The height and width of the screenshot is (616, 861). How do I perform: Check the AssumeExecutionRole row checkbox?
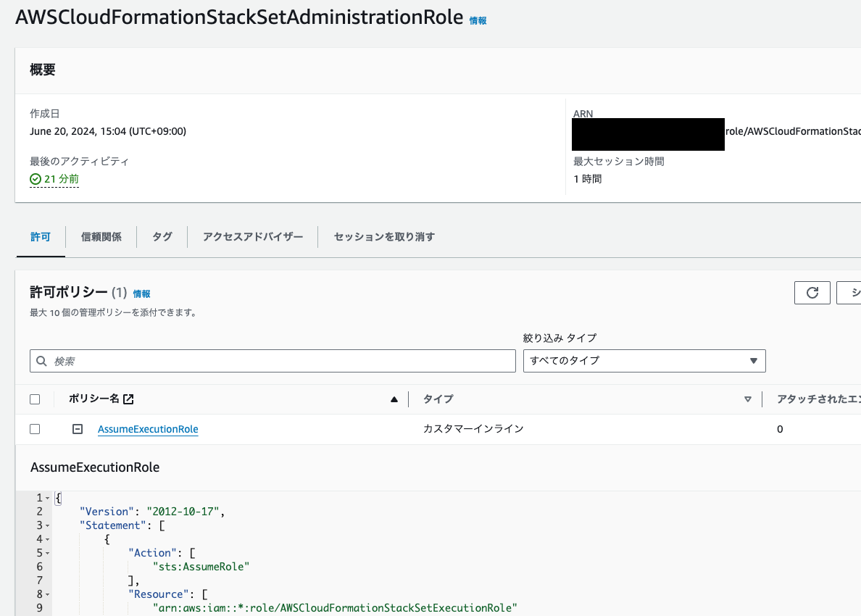pos(34,428)
